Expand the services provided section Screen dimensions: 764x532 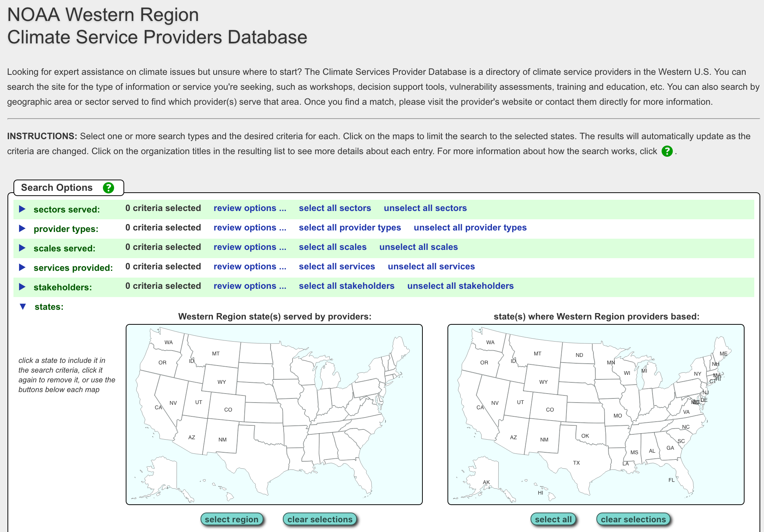(x=22, y=267)
